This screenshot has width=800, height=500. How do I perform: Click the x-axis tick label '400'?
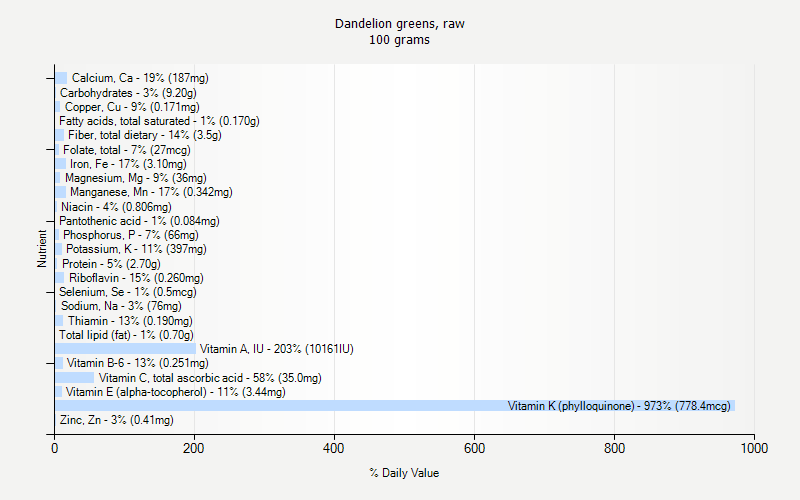(334, 448)
